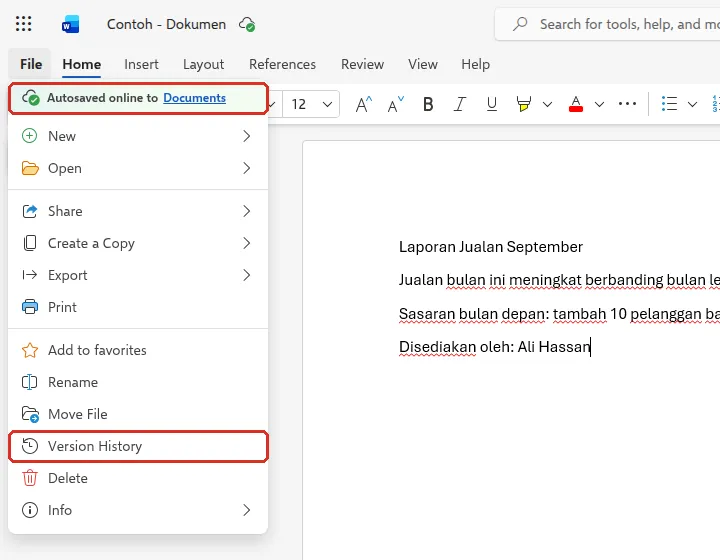Viewport: 720px width, 560px height.
Task: Click the yellow folder Open icon
Action: click(x=30, y=168)
